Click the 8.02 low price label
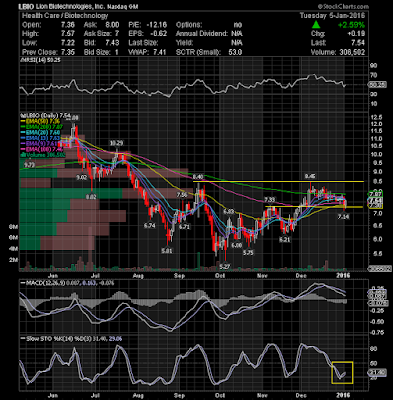The width and height of the screenshot is (393, 400). (91, 197)
